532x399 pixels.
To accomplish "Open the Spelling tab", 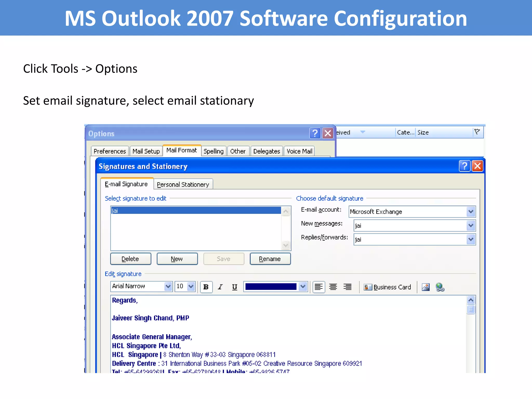I will point(214,151).
